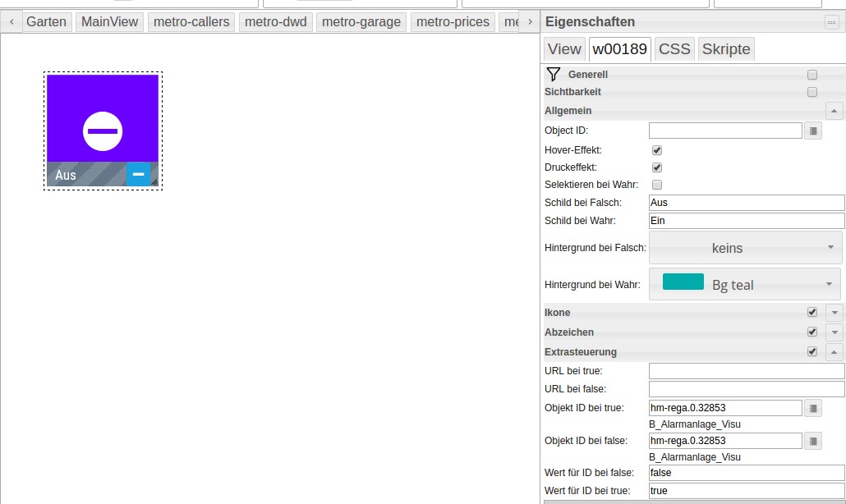Open object browser for Object ID field
The height and width of the screenshot is (504, 846).
click(x=812, y=131)
